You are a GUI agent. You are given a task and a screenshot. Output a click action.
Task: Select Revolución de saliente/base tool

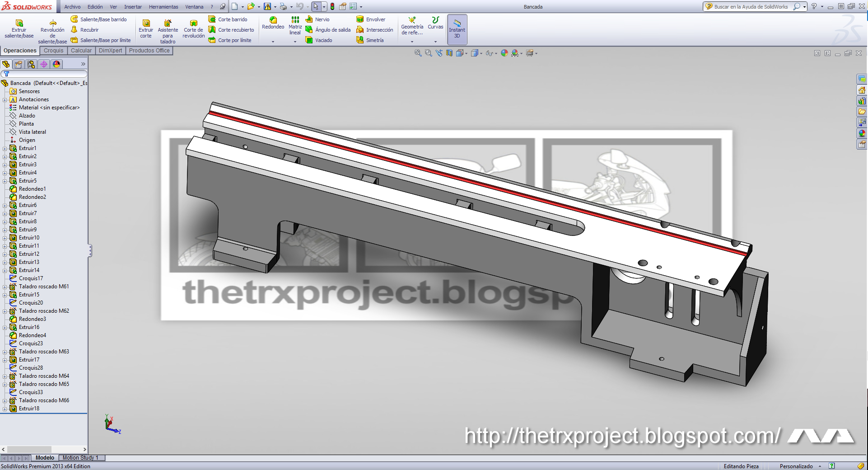[52, 32]
